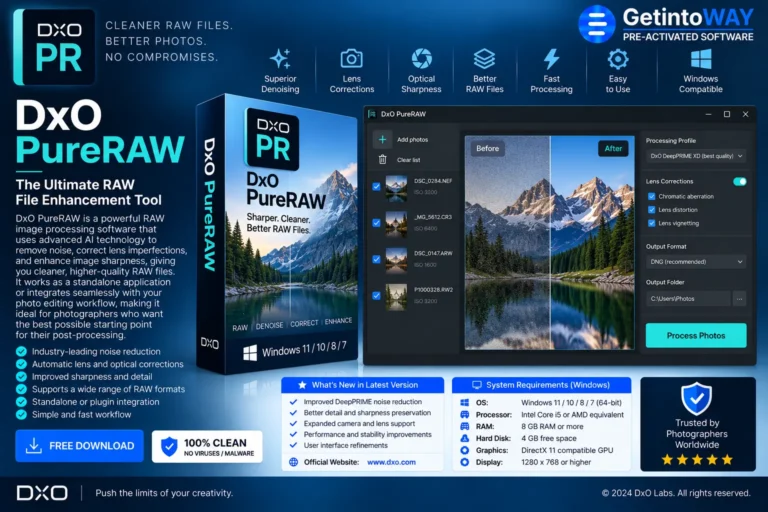Image resolution: width=768 pixels, height=512 pixels.
Task: Select the P1000328.RW2 thumbnail
Action: tap(396, 297)
